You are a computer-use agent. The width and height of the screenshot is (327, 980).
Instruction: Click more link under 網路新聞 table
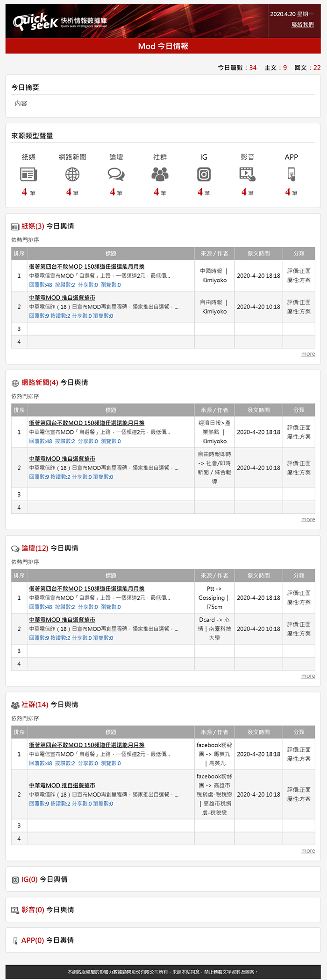pos(308,519)
